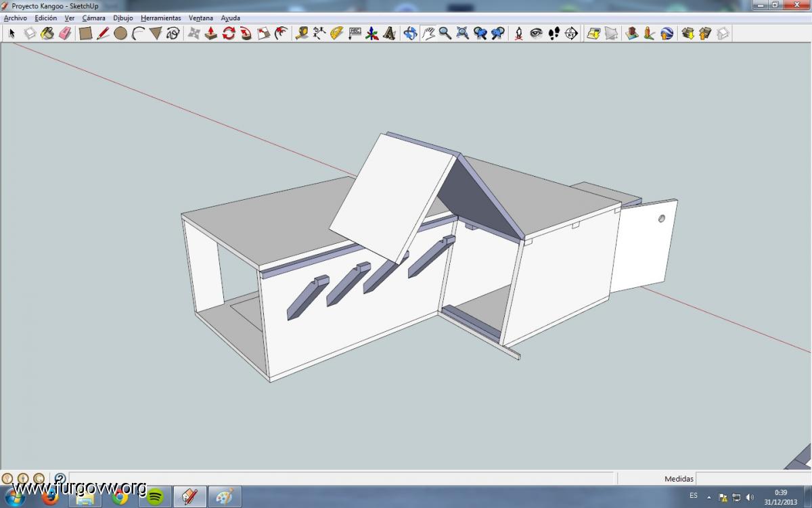Open the Cámara menu
Viewport: 812px width, 508px height.
[93, 18]
